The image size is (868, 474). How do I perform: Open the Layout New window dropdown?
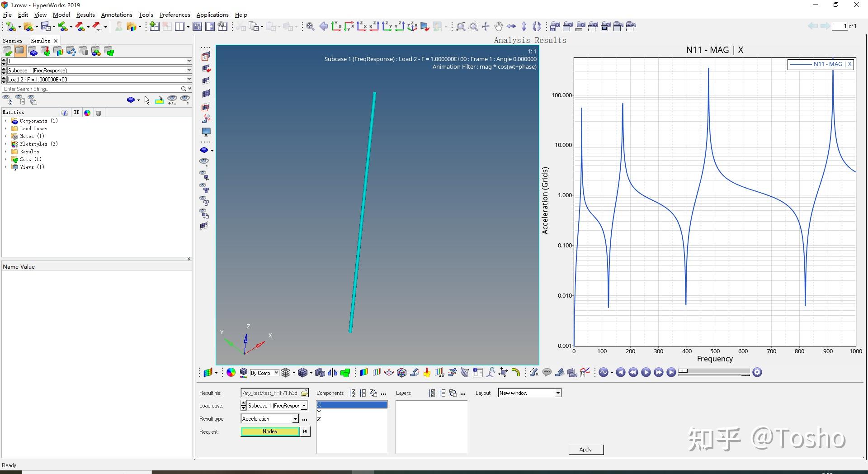(x=558, y=393)
